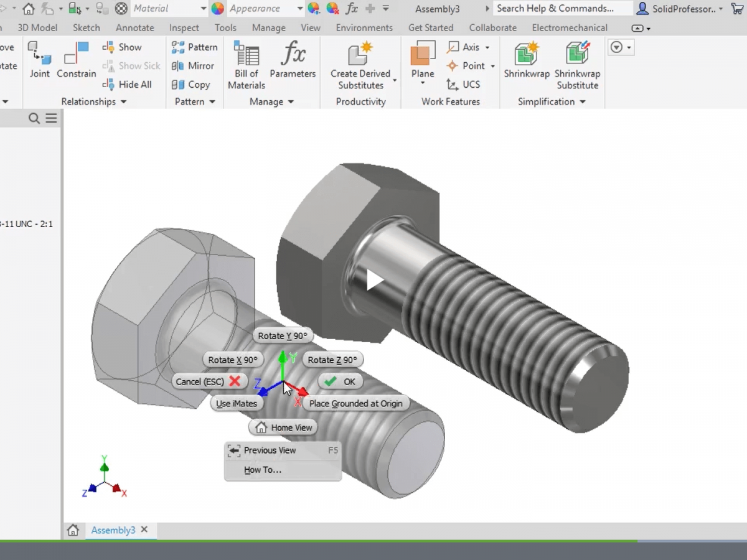Choose Rotate Y 90° from marking menu
The height and width of the screenshot is (560, 747).
[283, 336]
